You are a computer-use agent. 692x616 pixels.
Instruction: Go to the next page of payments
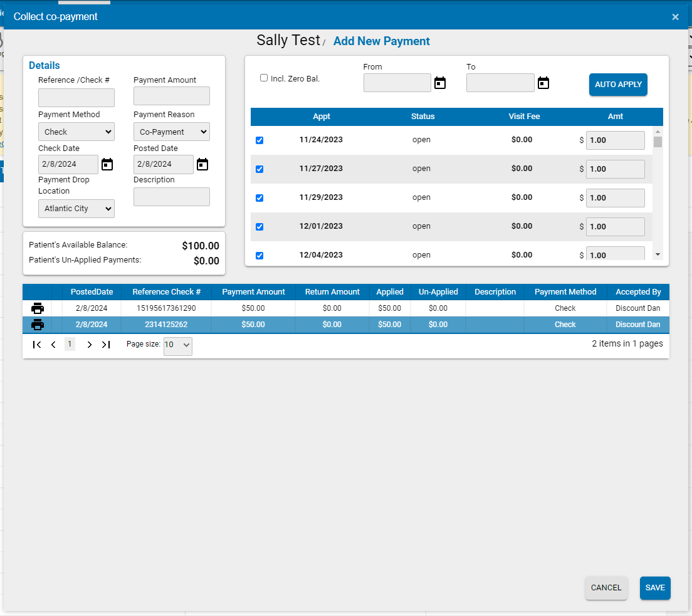point(89,344)
